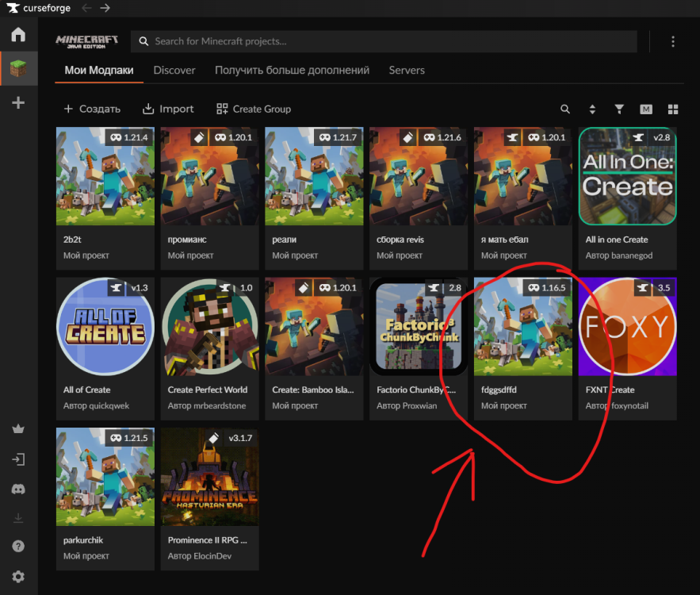Open the реали modpack thumbnail

314,176
